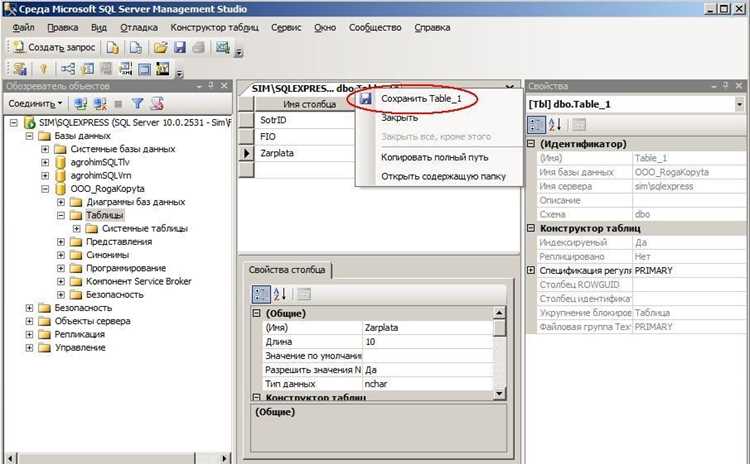Collapse the OOO_RogaKopyta database node
The image size is (750, 464).
point(45,188)
